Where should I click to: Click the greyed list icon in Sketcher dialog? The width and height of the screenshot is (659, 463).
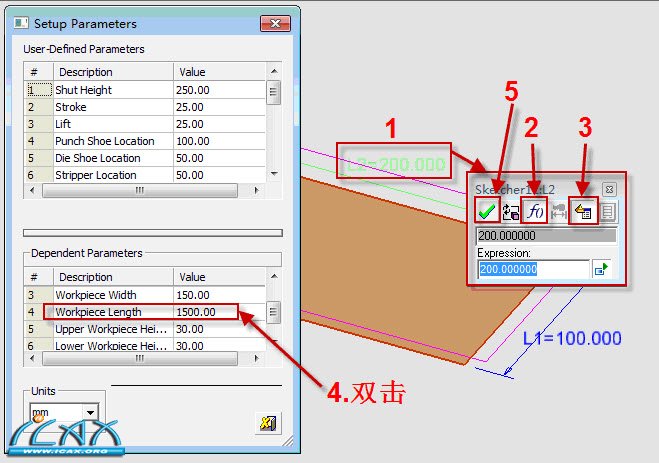point(607,211)
